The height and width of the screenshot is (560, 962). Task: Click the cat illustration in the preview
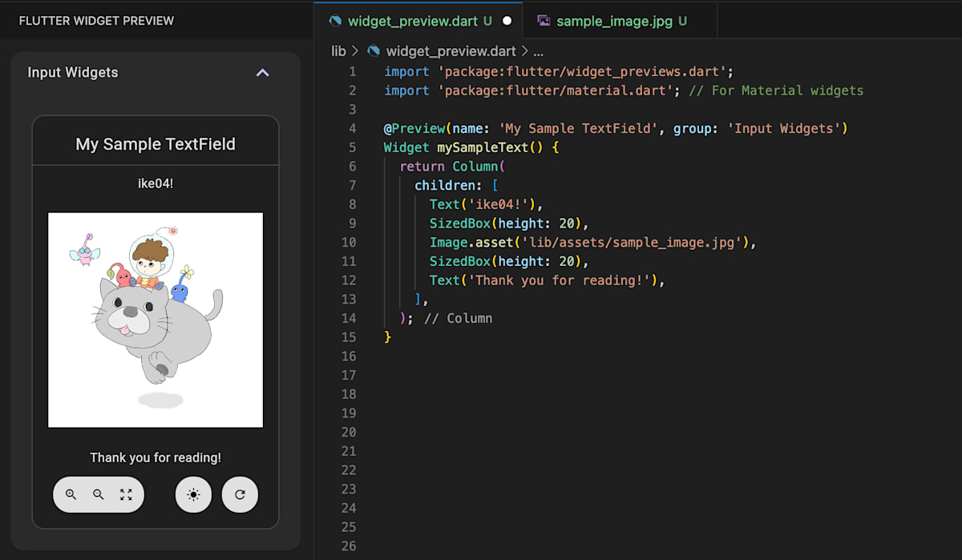[x=156, y=320]
